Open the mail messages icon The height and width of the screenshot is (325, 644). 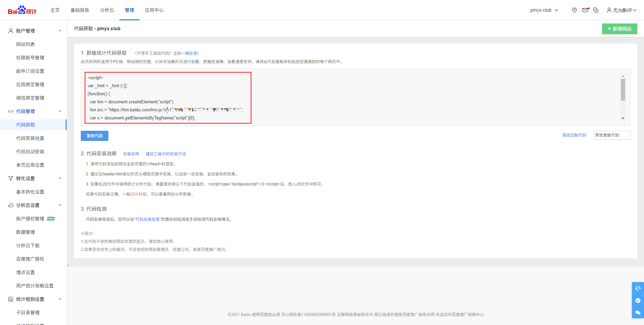point(585,10)
